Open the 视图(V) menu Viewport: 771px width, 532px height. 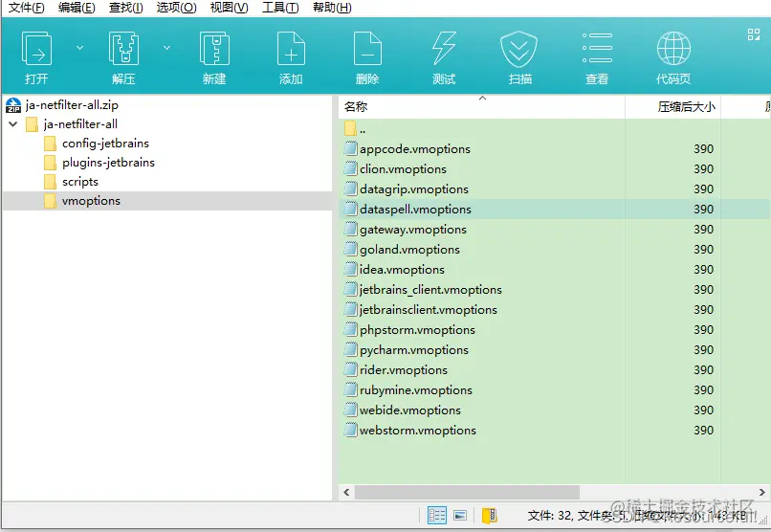pos(230,8)
